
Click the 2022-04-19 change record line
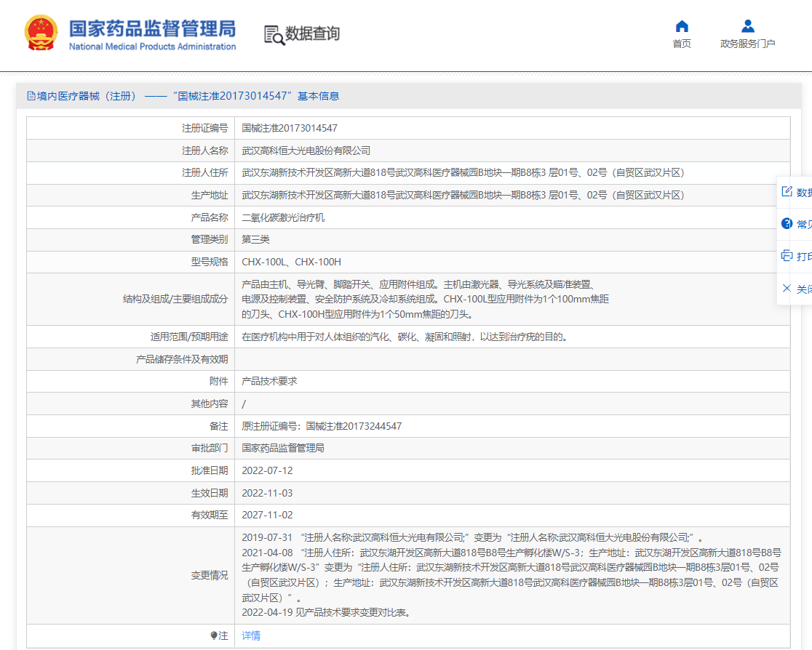coord(327,613)
